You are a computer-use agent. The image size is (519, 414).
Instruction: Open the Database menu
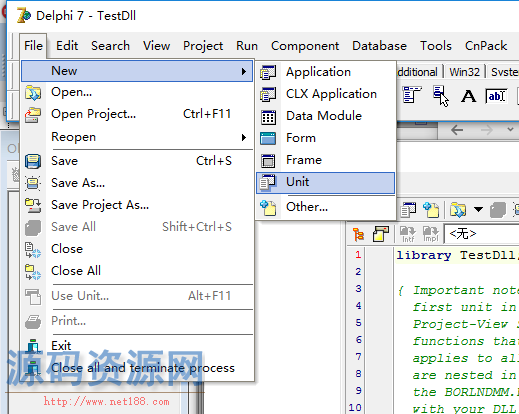379,46
